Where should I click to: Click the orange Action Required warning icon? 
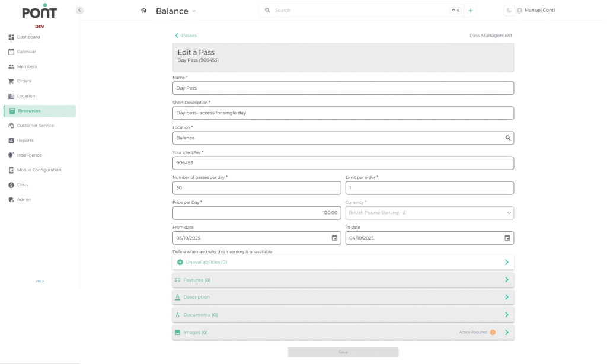click(493, 333)
